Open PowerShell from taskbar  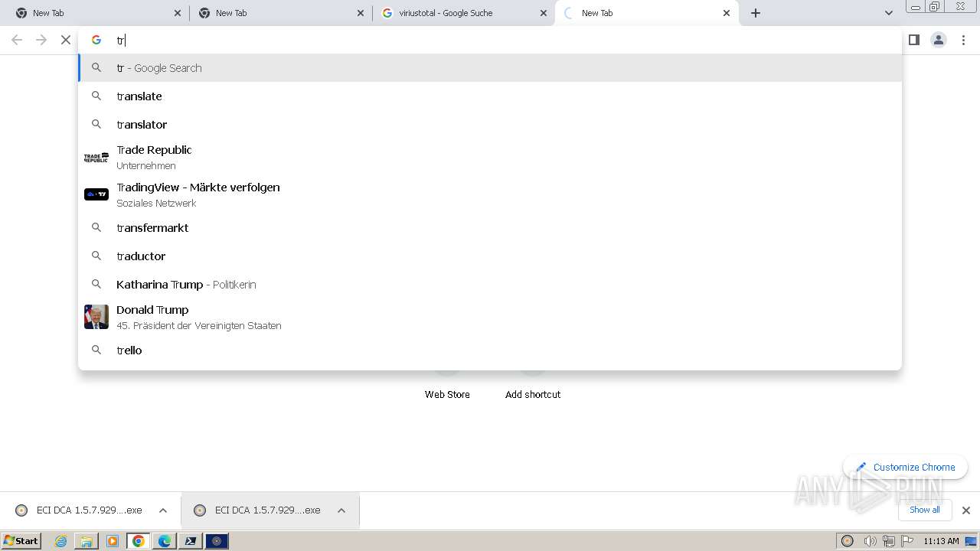(x=191, y=541)
